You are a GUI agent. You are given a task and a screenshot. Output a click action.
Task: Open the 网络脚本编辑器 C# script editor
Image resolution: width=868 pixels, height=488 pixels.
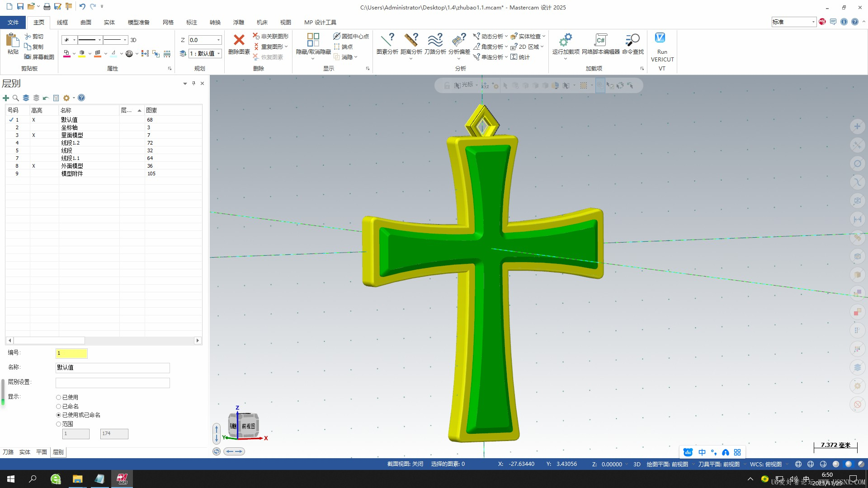coord(600,40)
